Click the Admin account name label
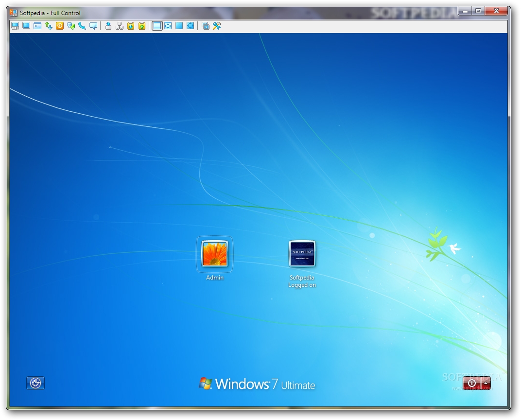Screen dimensions: 521x420 click(215, 278)
